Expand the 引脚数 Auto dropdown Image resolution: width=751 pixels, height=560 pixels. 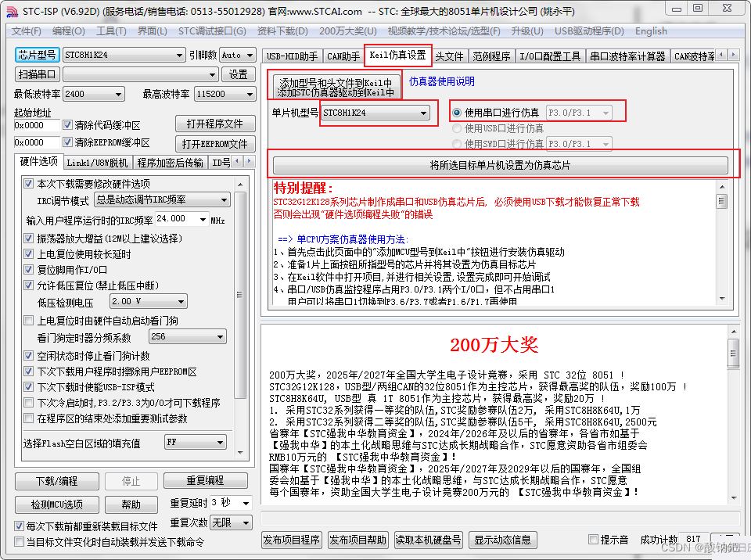click(x=250, y=55)
